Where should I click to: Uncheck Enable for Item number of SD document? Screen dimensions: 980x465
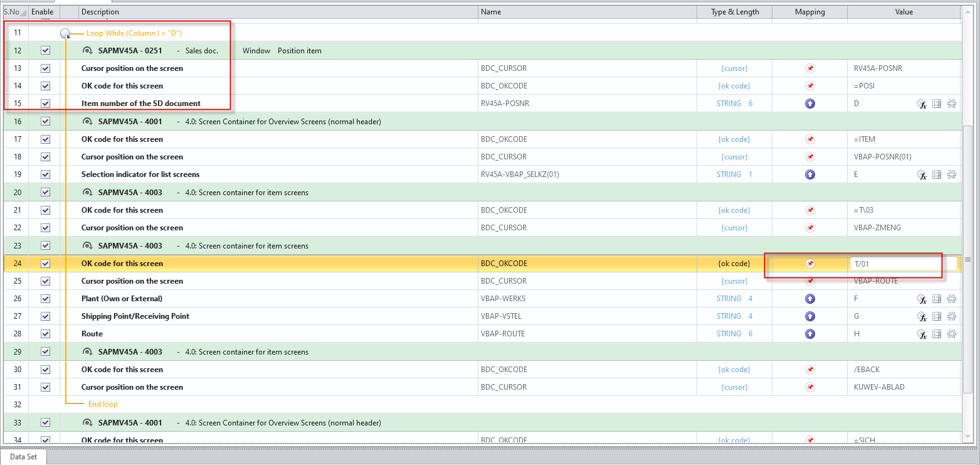pos(45,104)
